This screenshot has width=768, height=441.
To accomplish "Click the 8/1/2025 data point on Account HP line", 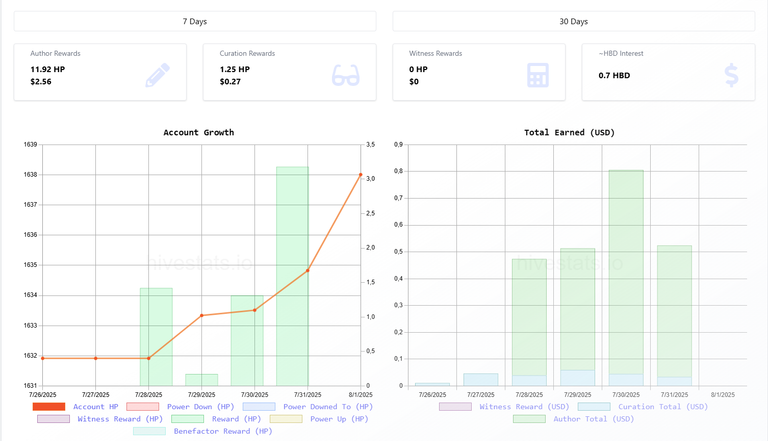I will click(360, 174).
